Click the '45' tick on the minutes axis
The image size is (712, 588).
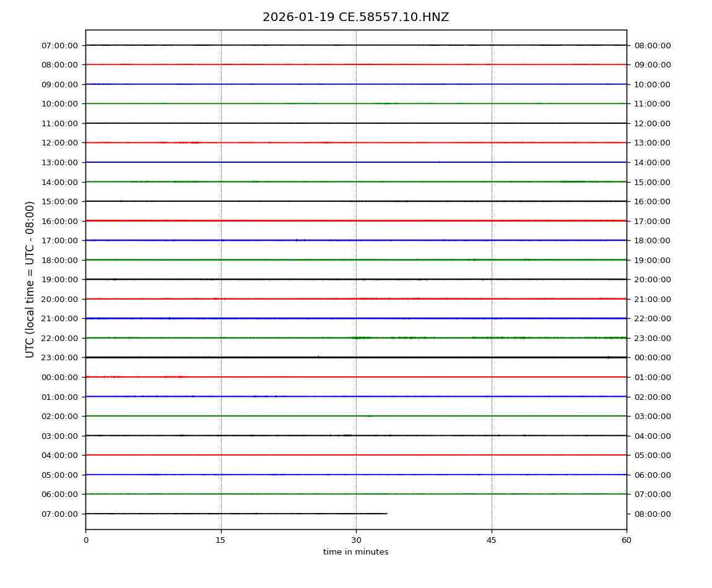(x=492, y=540)
